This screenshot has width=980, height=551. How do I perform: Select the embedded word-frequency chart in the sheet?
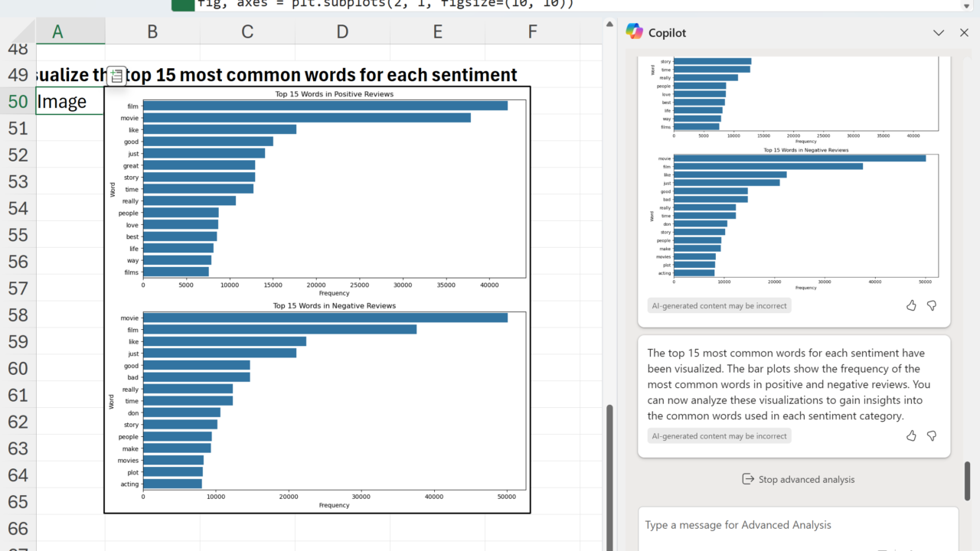point(317,299)
